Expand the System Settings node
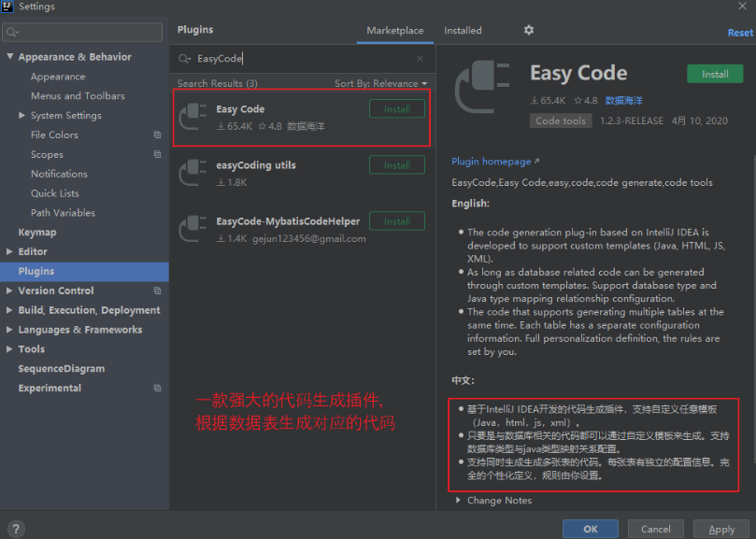The width and height of the screenshot is (756, 539). pos(21,115)
